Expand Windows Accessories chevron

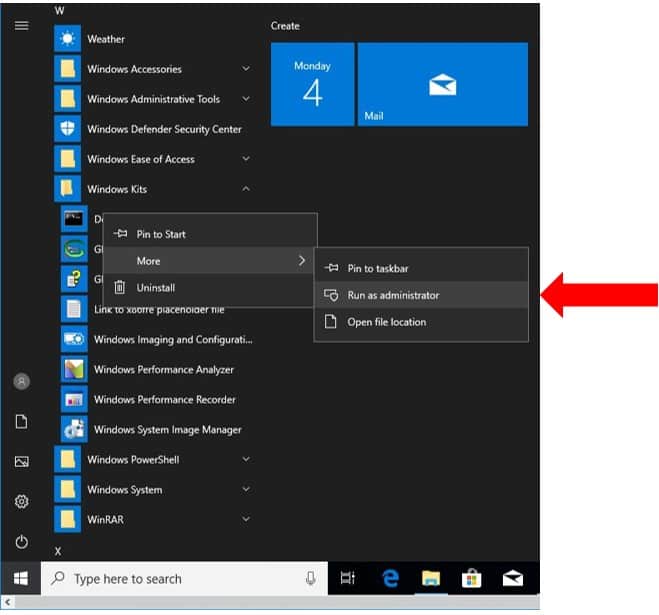pyautogui.click(x=246, y=69)
